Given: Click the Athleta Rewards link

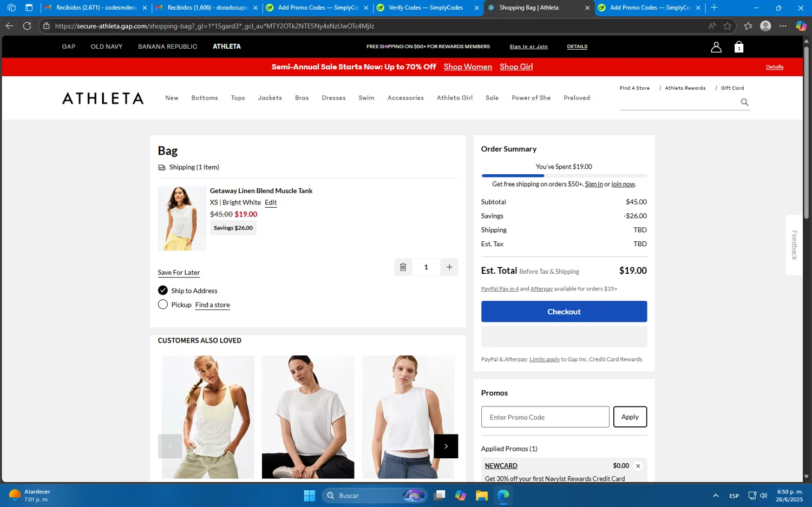Looking at the screenshot, I should click(685, 88).
